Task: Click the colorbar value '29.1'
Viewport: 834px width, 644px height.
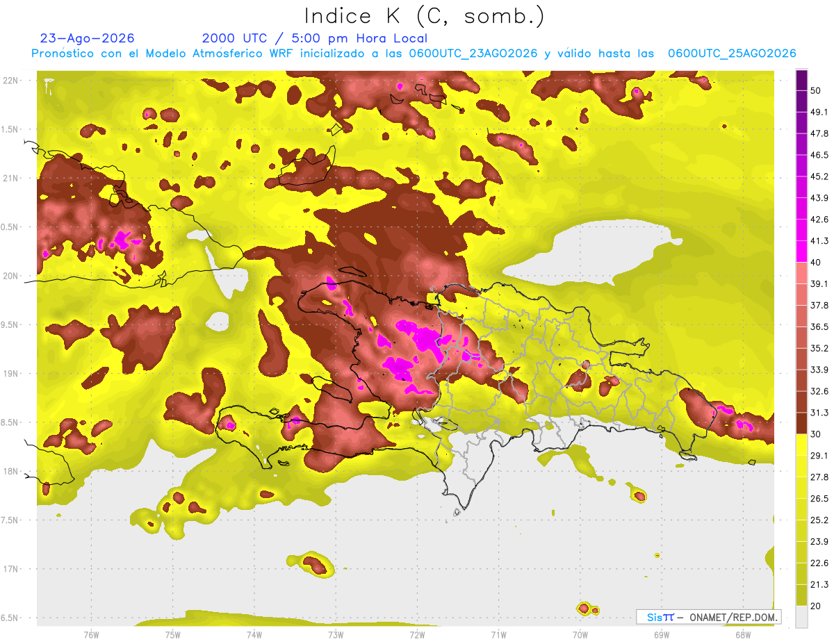Action: pos(819,456)
